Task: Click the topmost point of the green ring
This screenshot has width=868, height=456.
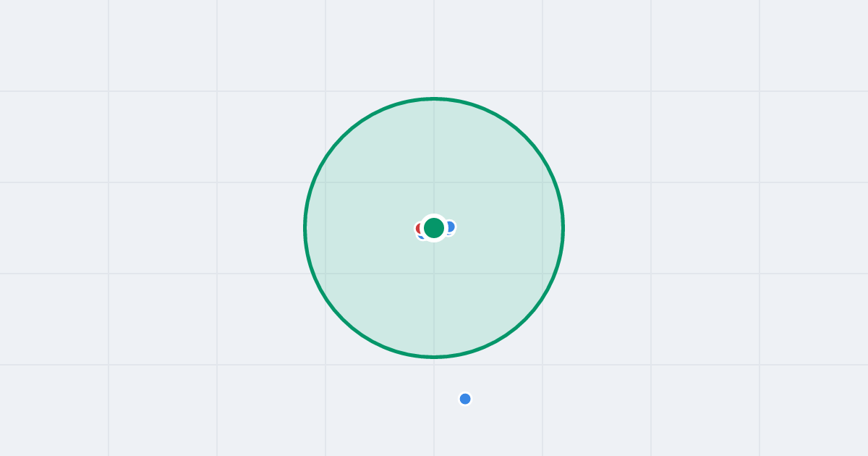Action: [434, 98]
